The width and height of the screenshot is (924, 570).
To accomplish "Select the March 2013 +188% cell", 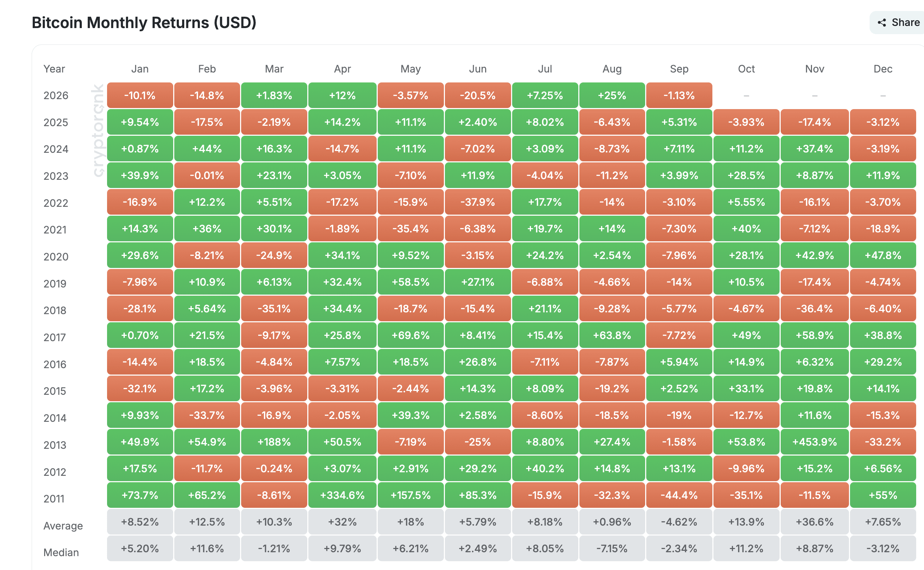I will (274, 442).
